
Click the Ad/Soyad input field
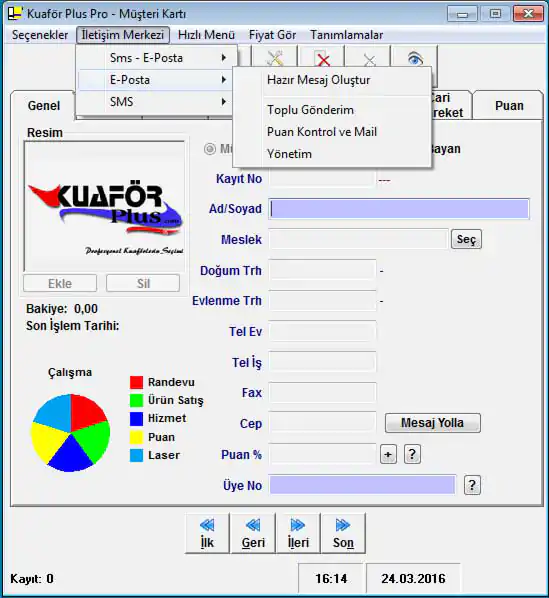coord(399,209)
